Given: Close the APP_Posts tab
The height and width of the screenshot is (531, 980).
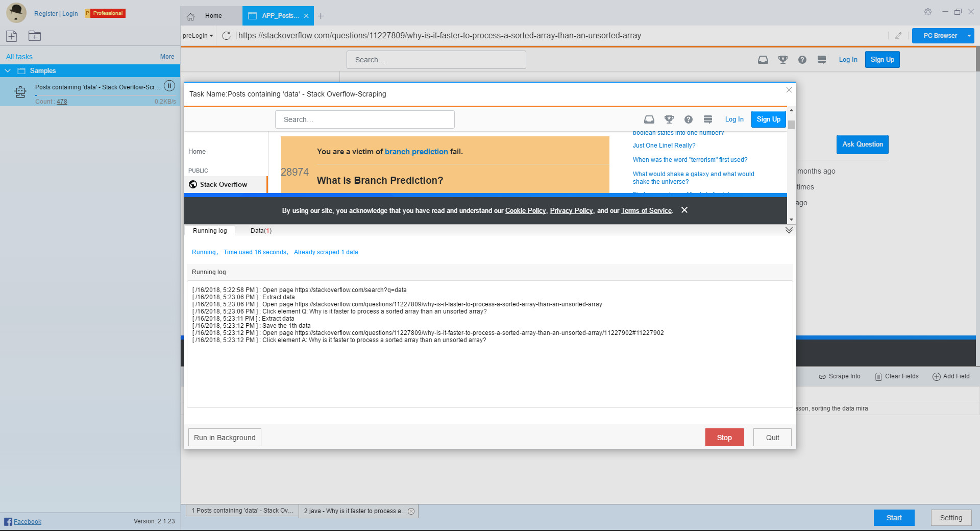Looking at the screenshot, I should pyautogui.click(x=306, y=16).
